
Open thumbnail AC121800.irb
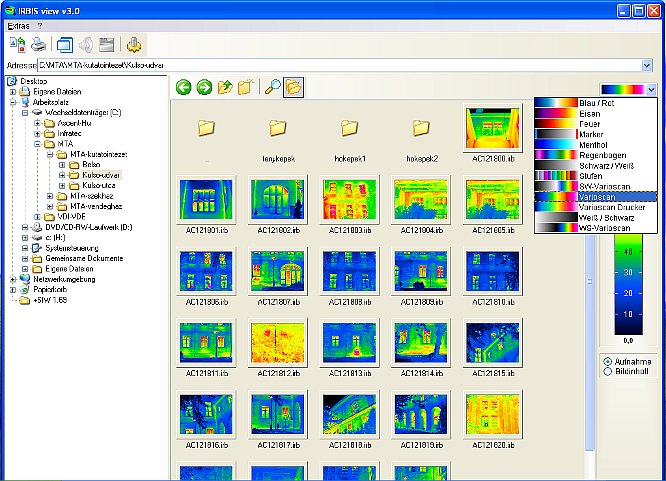coord(493,129)
